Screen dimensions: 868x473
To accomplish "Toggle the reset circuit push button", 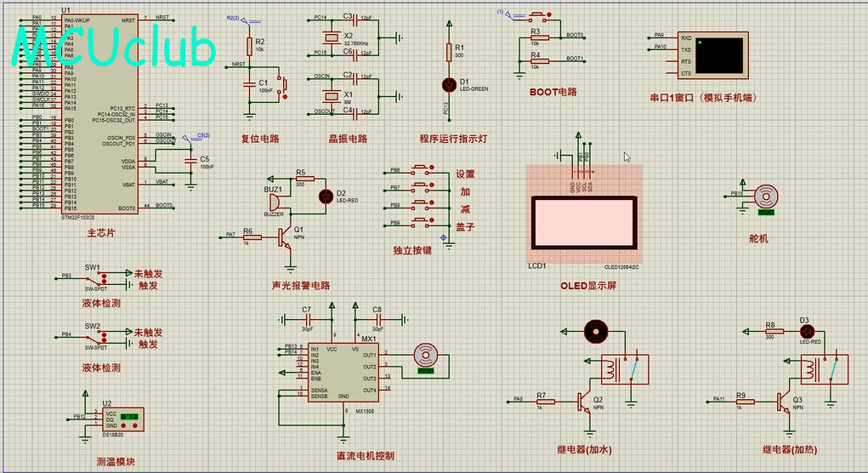I will [283, 85].
